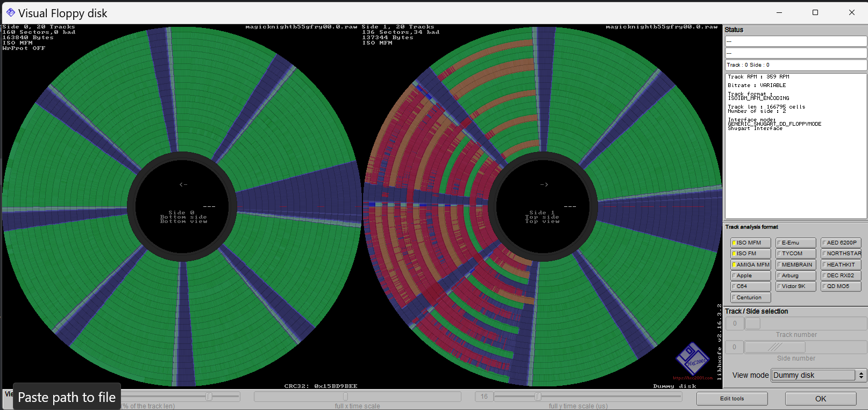Click the HxC2001 floppy logo icon
The height and width of the screenshot is (410, 868).
[693, 359]
